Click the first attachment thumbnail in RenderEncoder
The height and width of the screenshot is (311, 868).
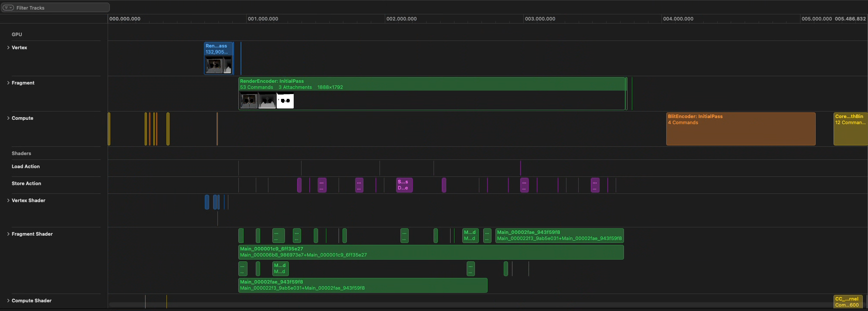click(x=249, y=101)
